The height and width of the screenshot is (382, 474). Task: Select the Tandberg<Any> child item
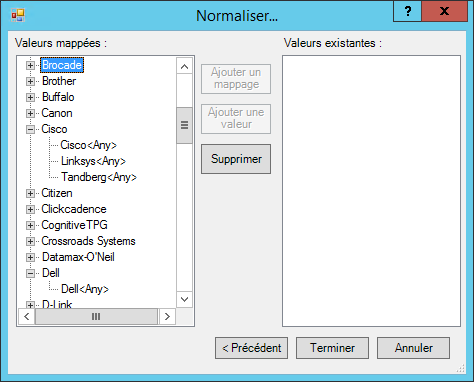click(99, 177)
